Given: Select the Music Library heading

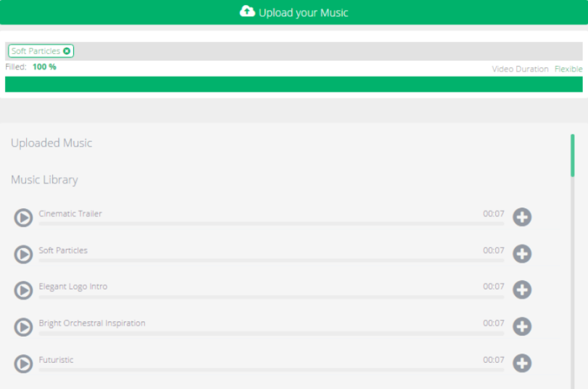Looking at the screenshot, I should click(x=44, y=179).
